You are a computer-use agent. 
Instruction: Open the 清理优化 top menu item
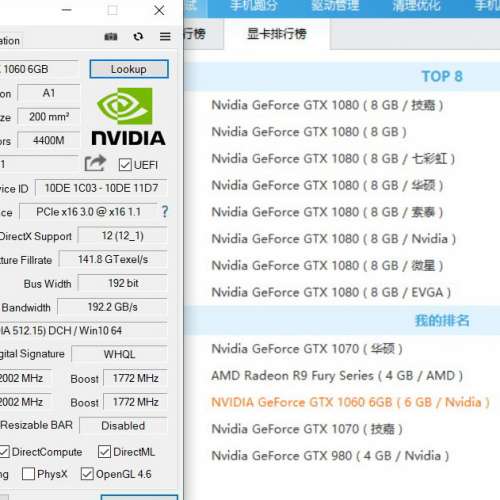[416, 6]
